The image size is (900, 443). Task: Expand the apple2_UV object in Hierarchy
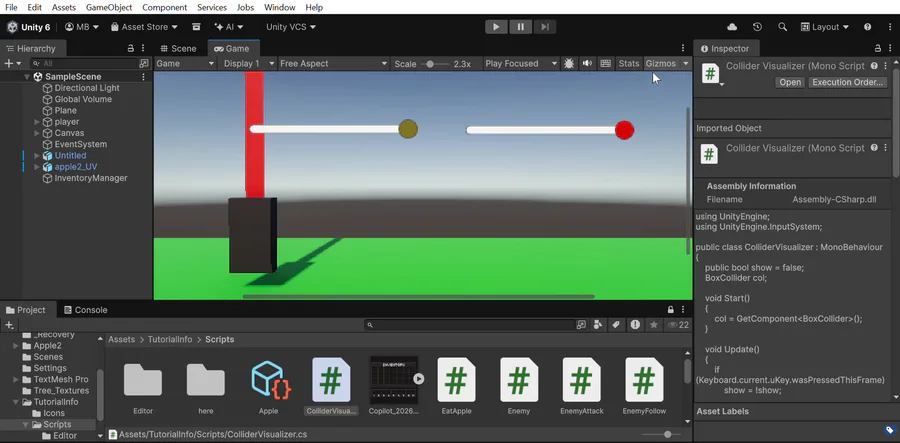37,167
